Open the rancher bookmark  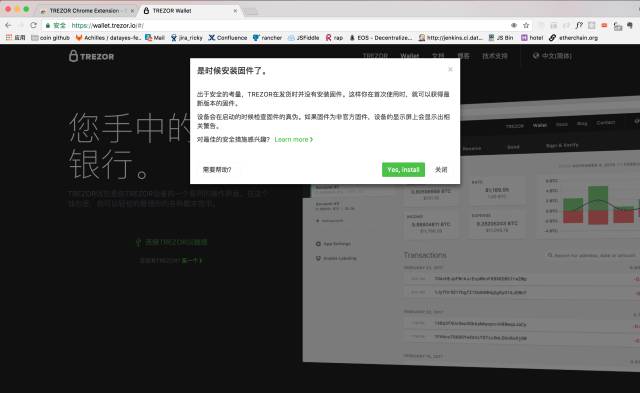(x=267, y=38)
